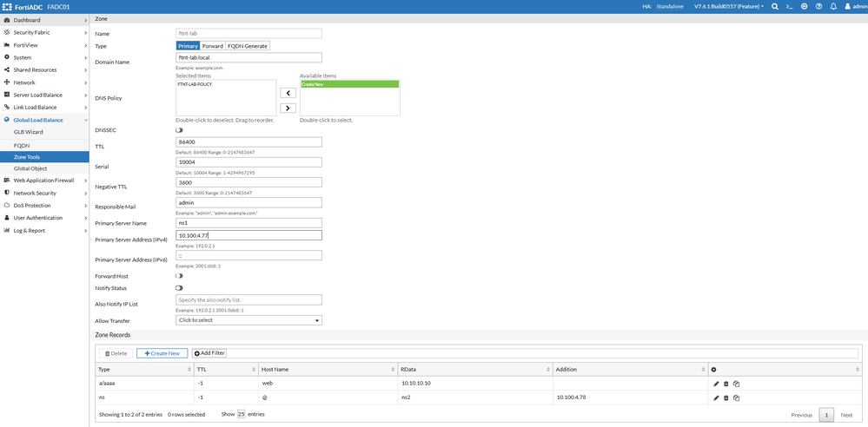
Task: Clone the web record with copy icon
Action: coord(736,384)
